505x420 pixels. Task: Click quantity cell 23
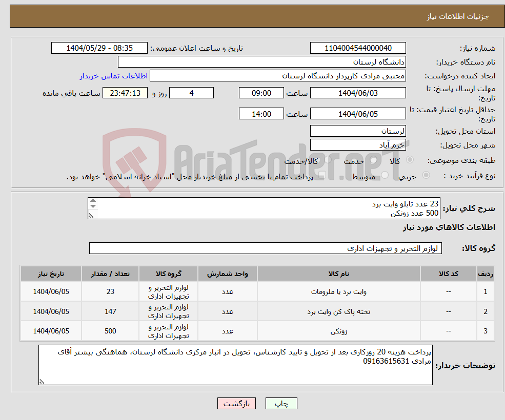110,291
